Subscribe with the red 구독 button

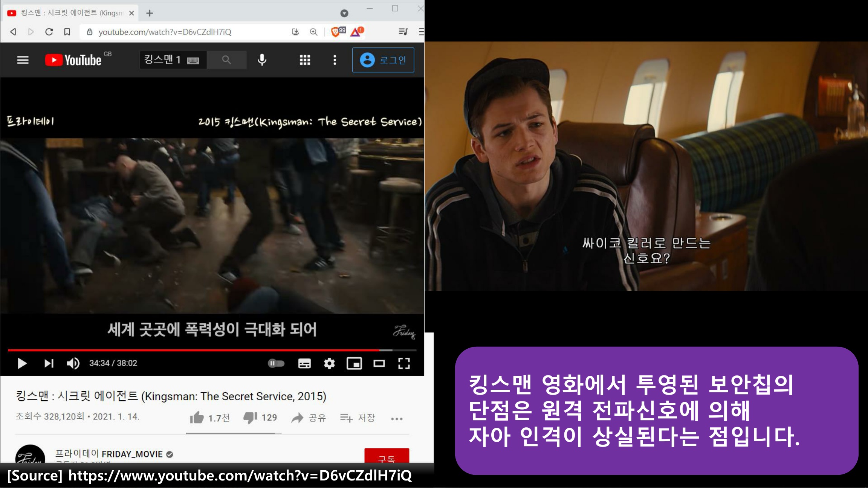387,456
